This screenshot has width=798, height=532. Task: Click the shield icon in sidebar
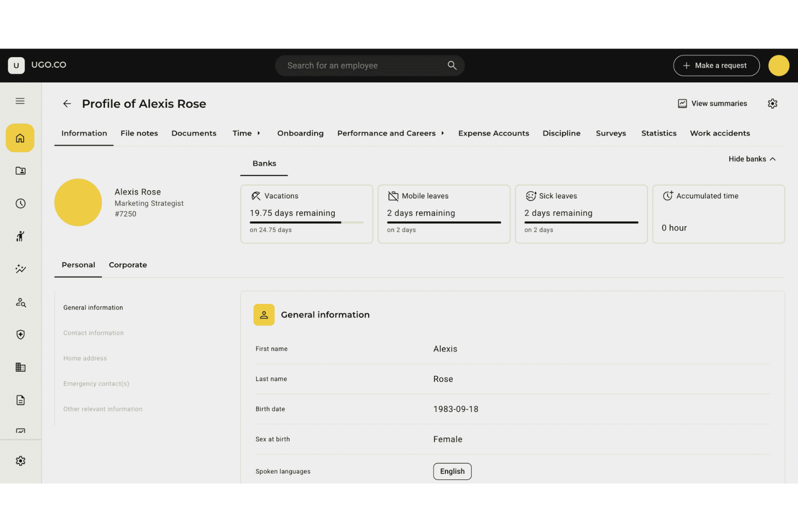click(x=20, y=334)
